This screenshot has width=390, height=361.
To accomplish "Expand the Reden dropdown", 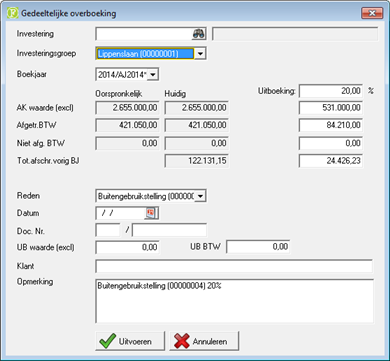I will [200, 196].
